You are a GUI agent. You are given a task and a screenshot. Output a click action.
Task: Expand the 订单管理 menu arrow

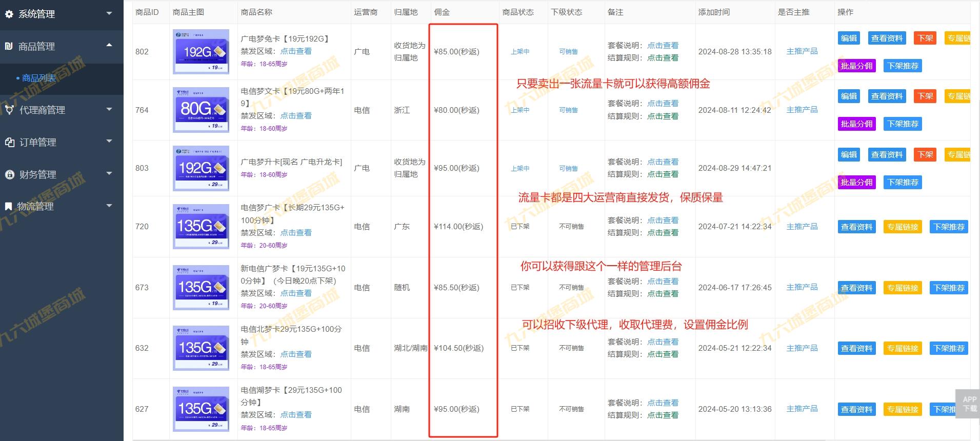(x=109, y=141)
